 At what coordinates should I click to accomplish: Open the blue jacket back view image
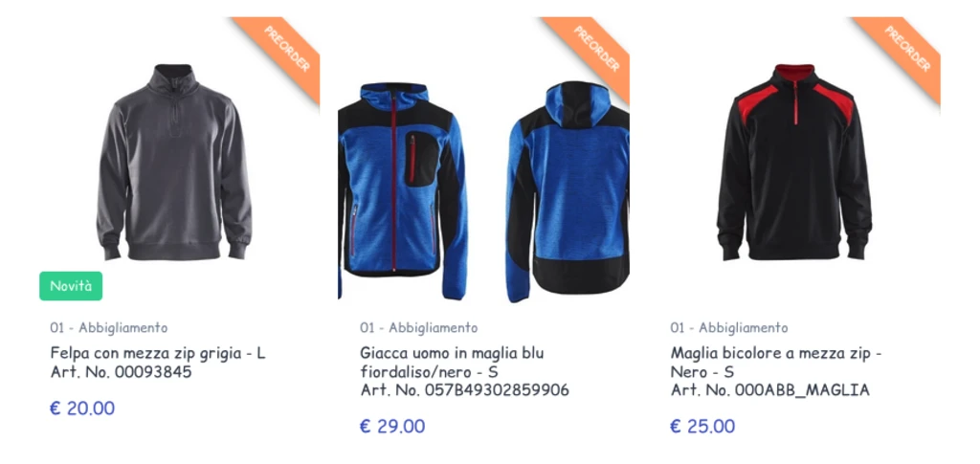[567, 191]
